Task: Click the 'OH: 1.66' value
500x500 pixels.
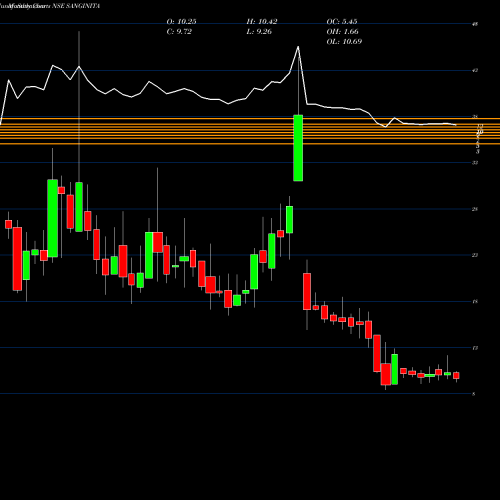Action: pyautogui.click(x=342, y=32)
